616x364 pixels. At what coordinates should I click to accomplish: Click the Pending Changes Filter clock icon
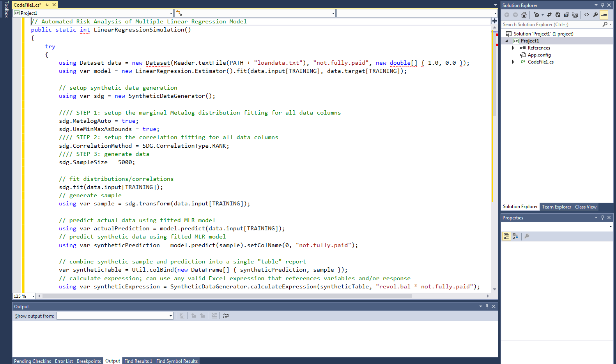(x=536, y=15)
